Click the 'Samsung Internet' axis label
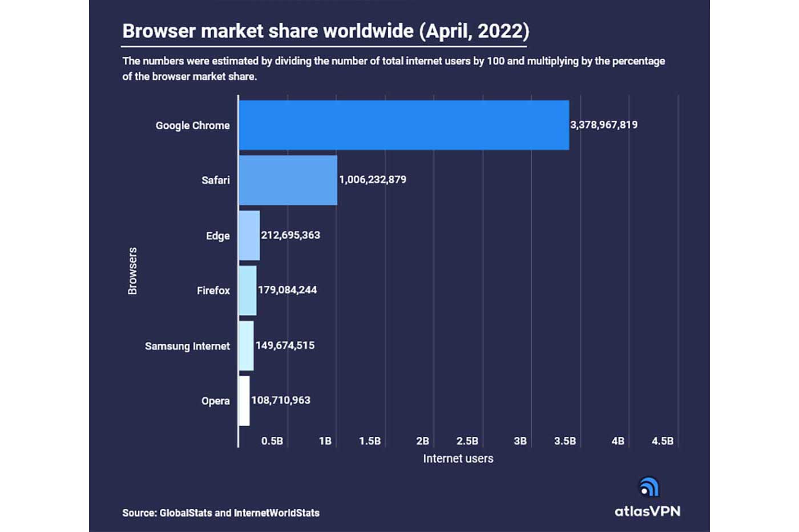This screenshot has width=799, height=532. point(187,346)
